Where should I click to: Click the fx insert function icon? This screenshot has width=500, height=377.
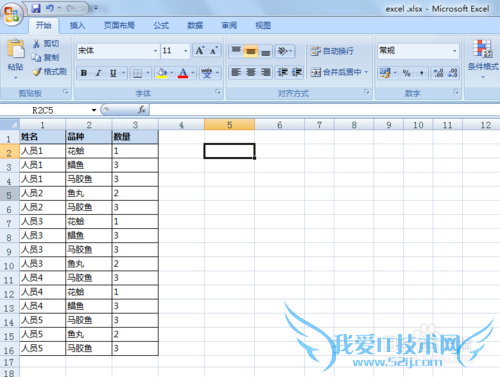click(142, 110)
